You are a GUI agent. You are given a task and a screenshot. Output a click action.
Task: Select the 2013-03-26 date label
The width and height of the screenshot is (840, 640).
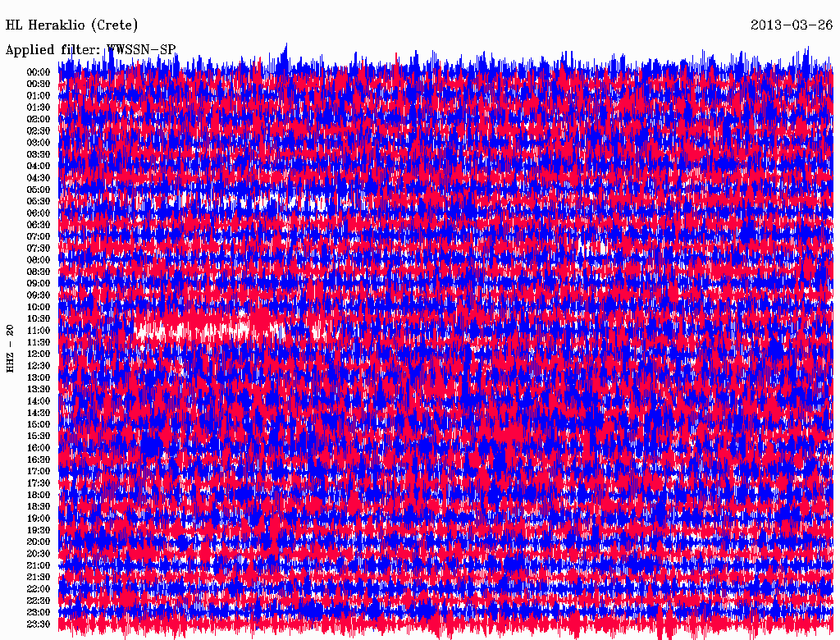(792, 25)
